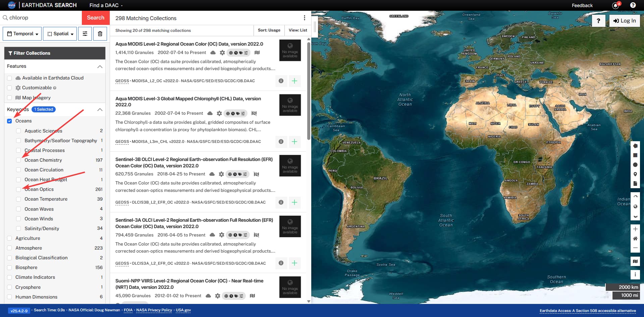Check the Ocean Optics filter
This screenshot has width=644, height=317.
(x=18, y=190)
